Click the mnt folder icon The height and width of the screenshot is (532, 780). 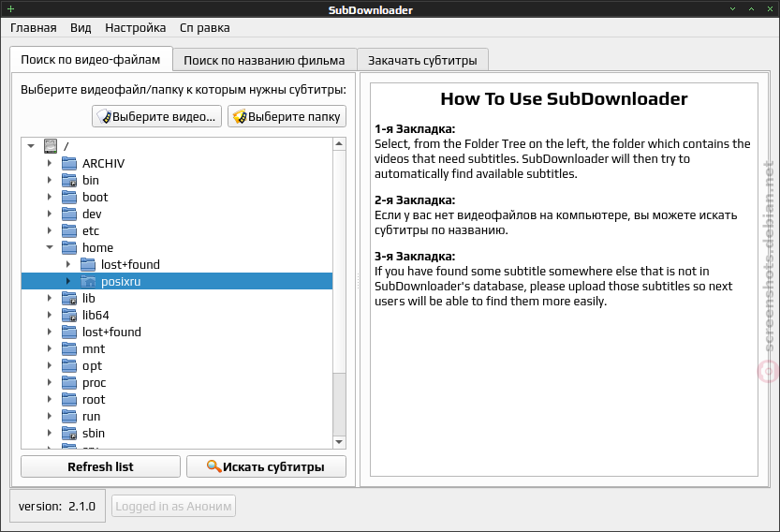click(69, 348)
